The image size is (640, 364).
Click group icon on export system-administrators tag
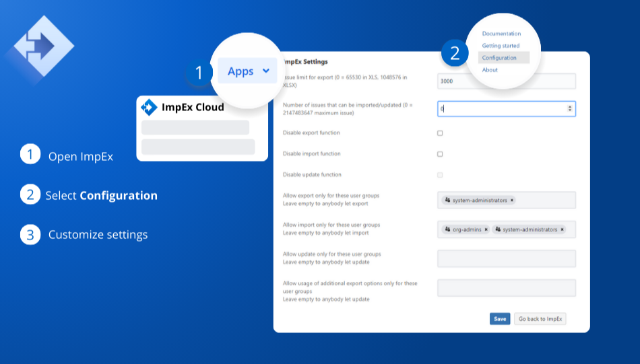(x=448, y=200)
